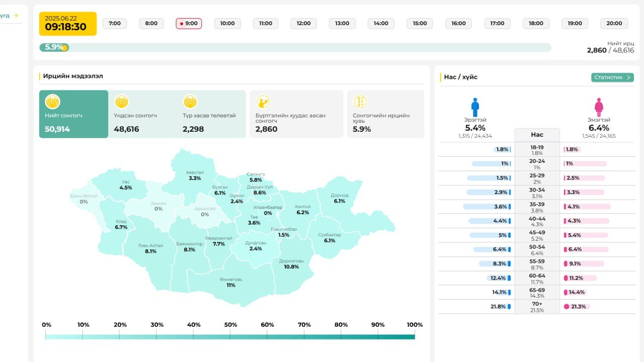Click the Ирцийн мэдээлэл section heading
This screenshot has width=644, height=362.
coord(73,76)
